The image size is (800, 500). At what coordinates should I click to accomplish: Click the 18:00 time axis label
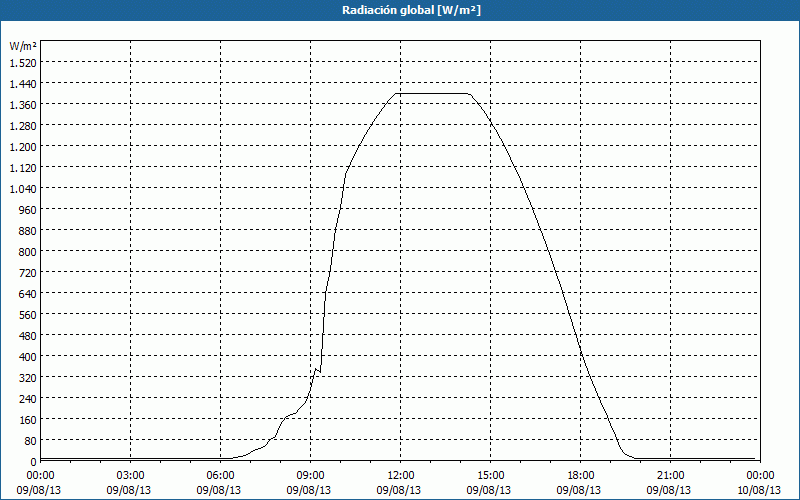tap(581, 476)
